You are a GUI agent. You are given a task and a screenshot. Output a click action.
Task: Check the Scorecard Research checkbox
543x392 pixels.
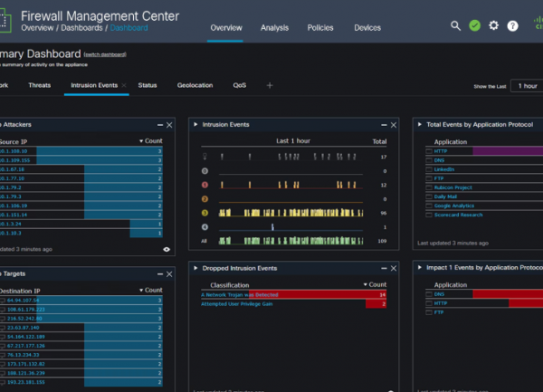429,215
